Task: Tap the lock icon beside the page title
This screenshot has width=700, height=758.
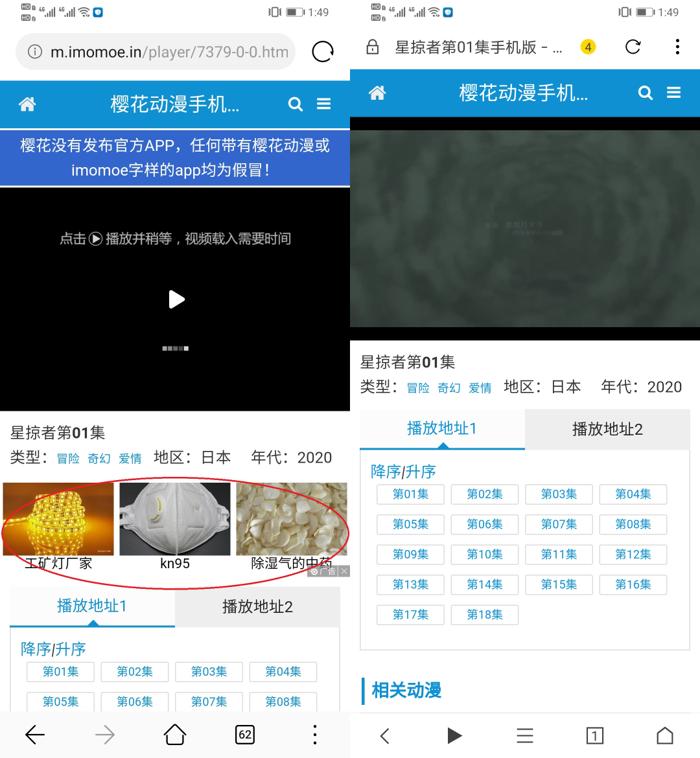Action: pos(373,47)
